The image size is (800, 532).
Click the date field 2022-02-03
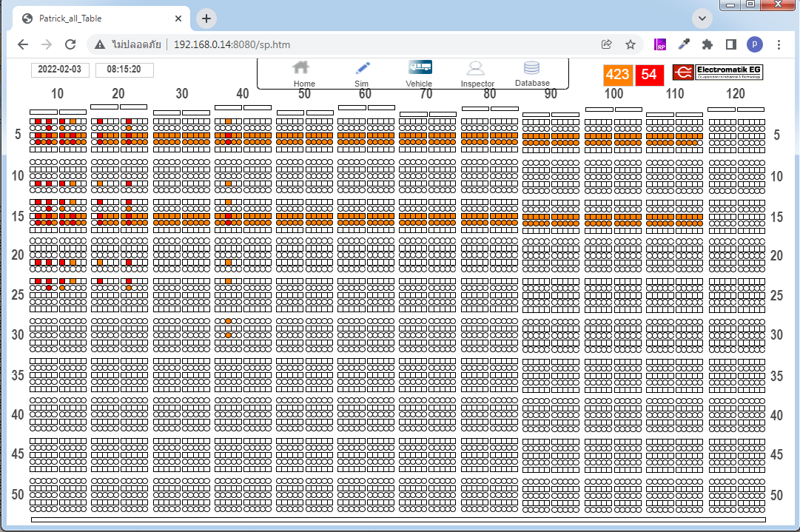60,70
